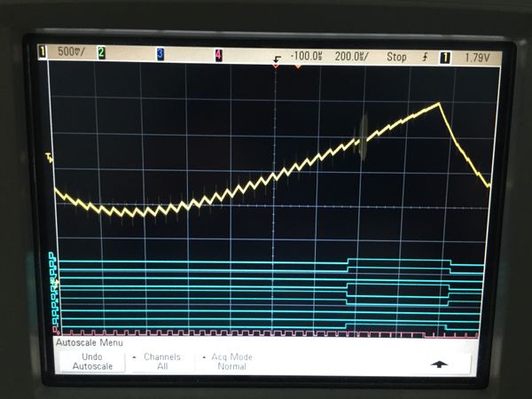Viewport: 532px width, 399px height.
Task: Click the 200.0 time-per-division readout
Action: point(349,57)
